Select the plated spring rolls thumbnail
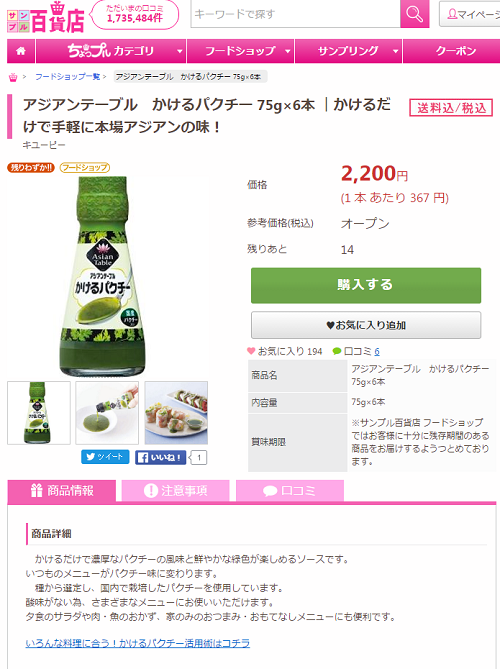 (176, 413)
